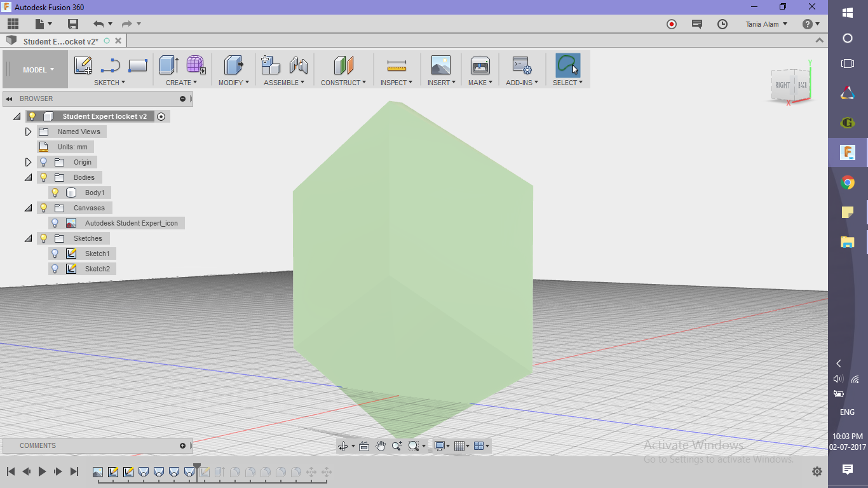Click the timeline Play button
This screenshot has width=868, height=488.
43,471
